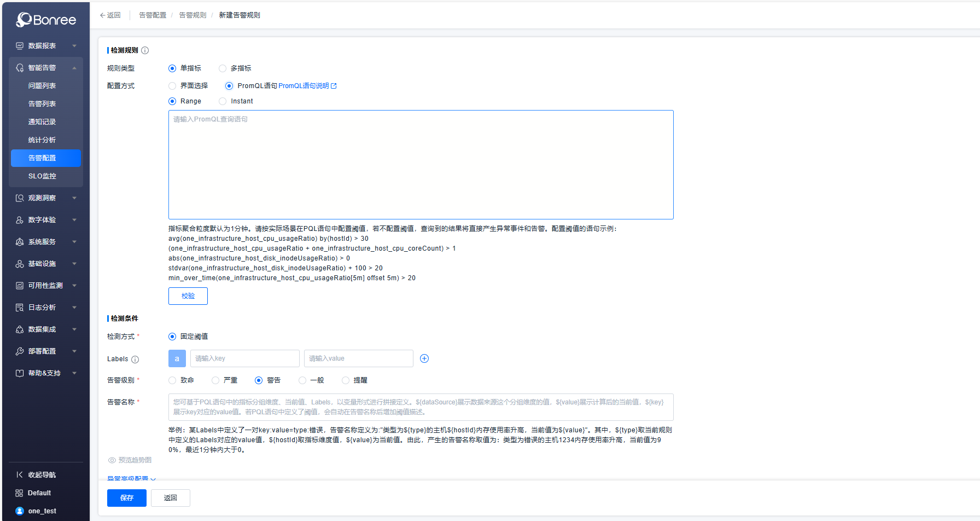Viewport: 980px width, 521px height.
Task: Open the 部署配置 module icon
Action: 19,351
